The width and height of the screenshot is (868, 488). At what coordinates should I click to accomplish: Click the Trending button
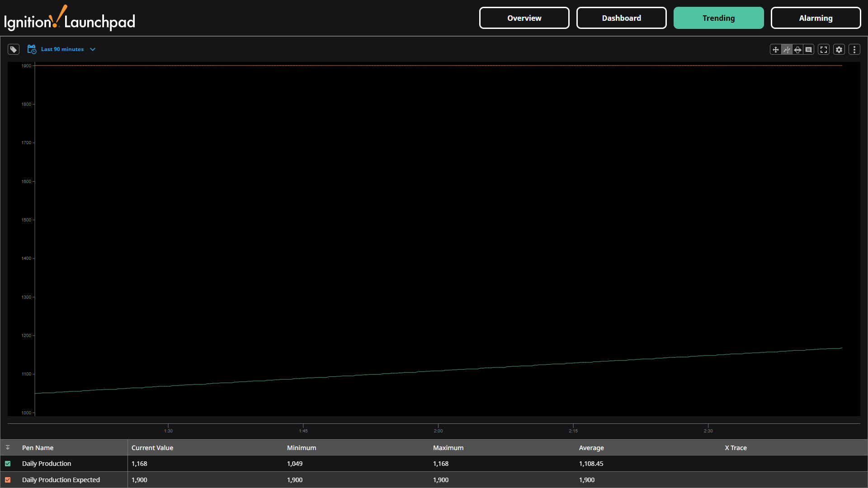coord(718,18)
